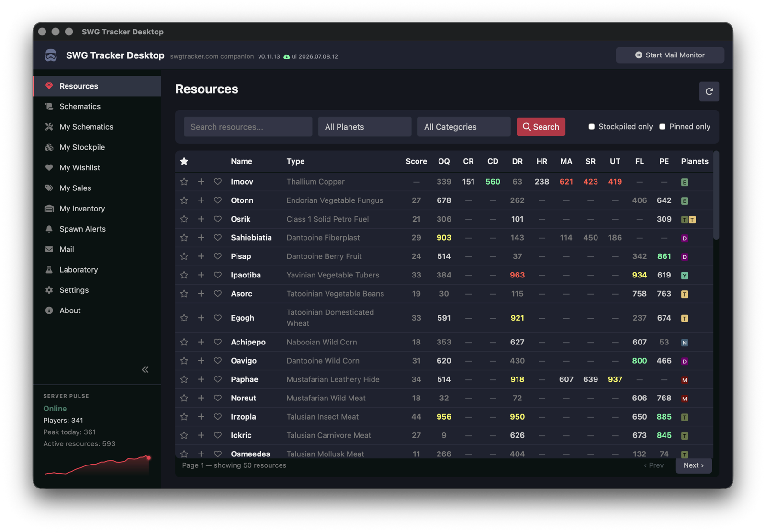Screen dimensions: 766x532
Task: Click the DR value 963 for Ipaotiba
Action: pos(517,275)
